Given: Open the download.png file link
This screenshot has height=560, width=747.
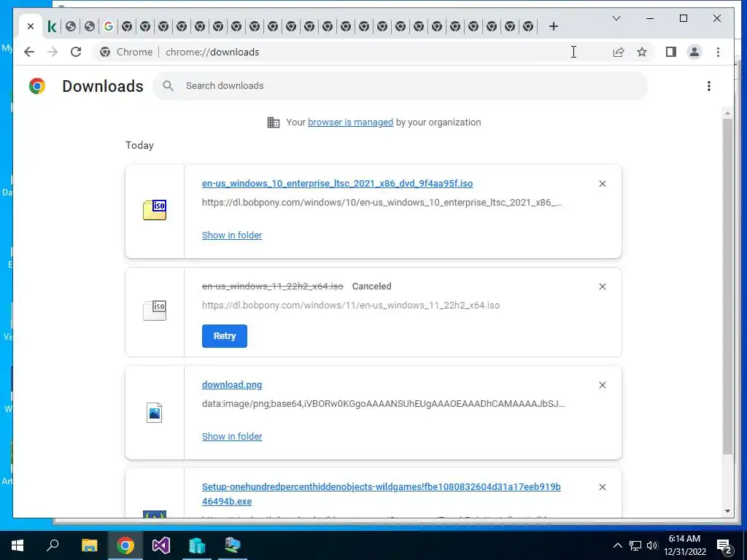Looking at the screenshot, I should click(x=232, y=385).
